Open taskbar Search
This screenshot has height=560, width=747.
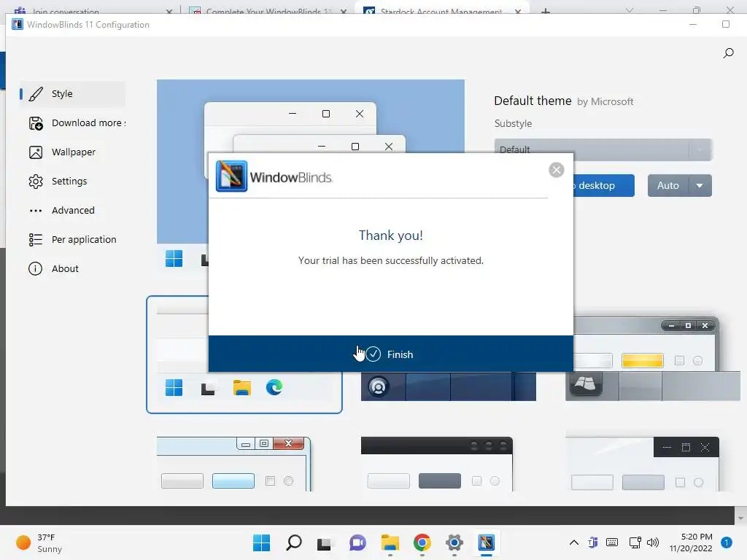point(293,542)
